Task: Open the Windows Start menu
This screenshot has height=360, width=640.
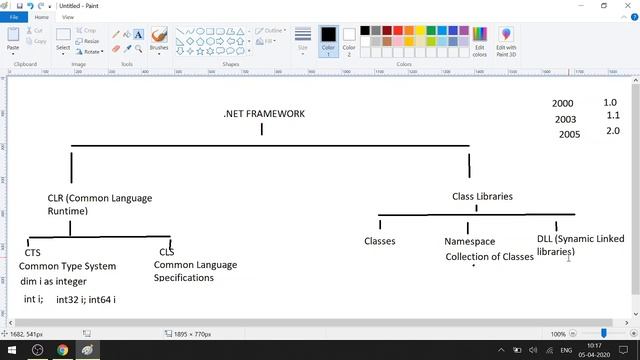Action: pyautogui.click(x=11, y=350)
